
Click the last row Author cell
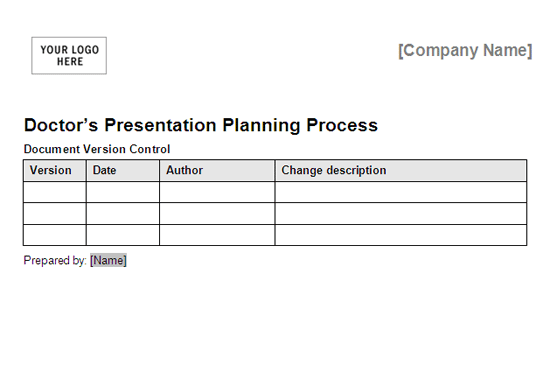217,235
